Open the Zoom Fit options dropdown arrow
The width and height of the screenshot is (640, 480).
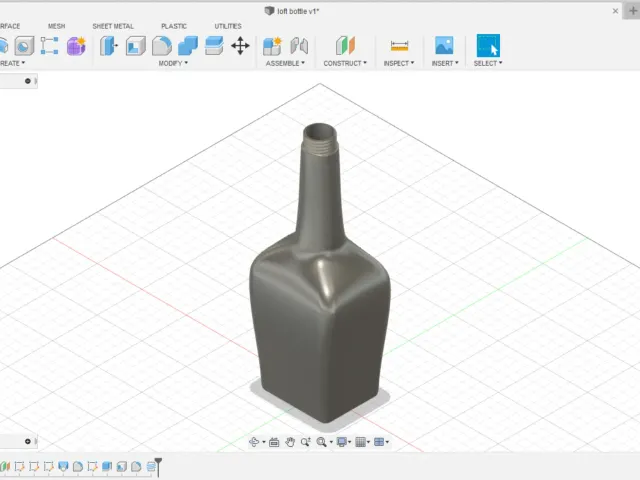point(331,442)
